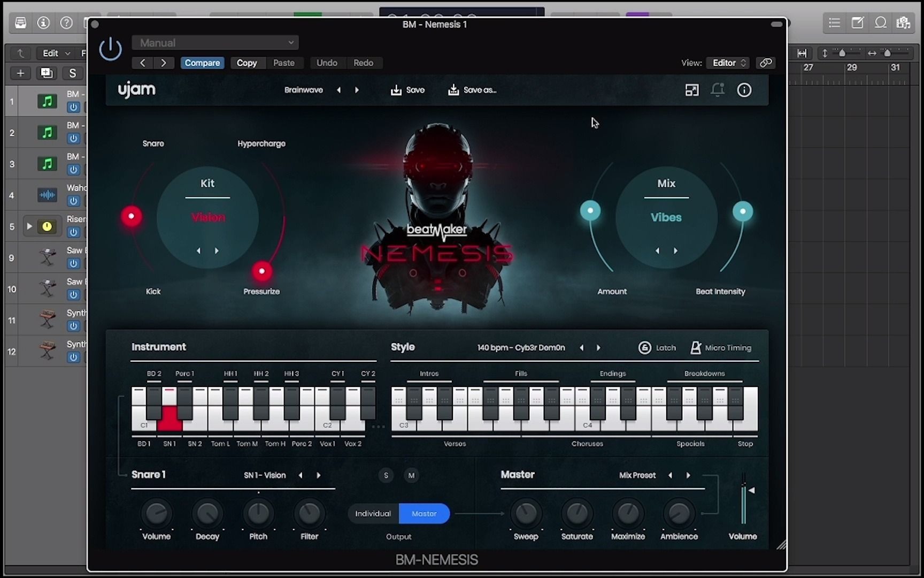Adjust the red Hypercharge/Pressurize slider knob
This screenshot has height=578, width=924.
coord(262,271)
